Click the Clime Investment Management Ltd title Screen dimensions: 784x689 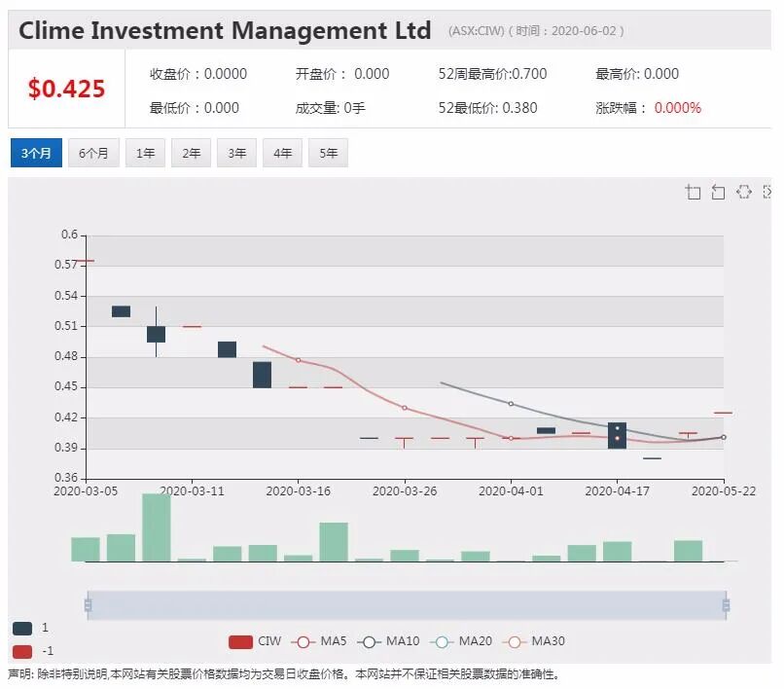click(x=225, y=30)
